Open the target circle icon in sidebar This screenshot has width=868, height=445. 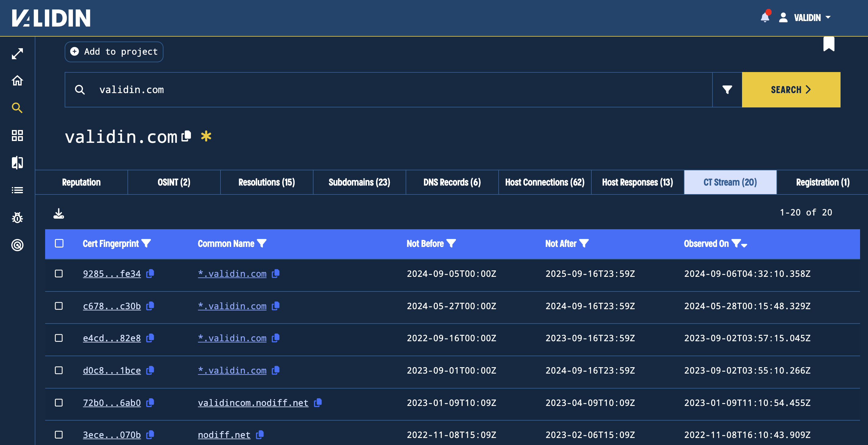[17, 245]
